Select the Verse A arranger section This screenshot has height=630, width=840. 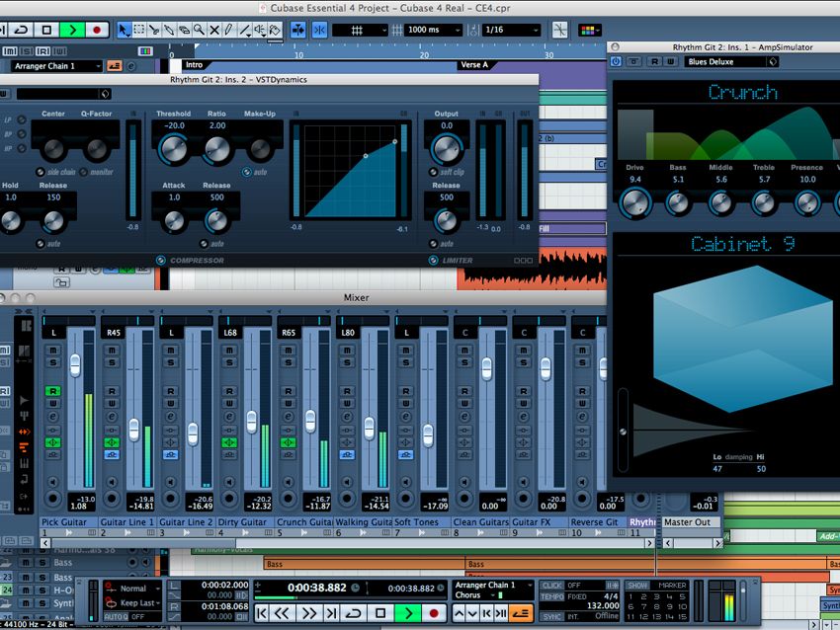[474, 65]
